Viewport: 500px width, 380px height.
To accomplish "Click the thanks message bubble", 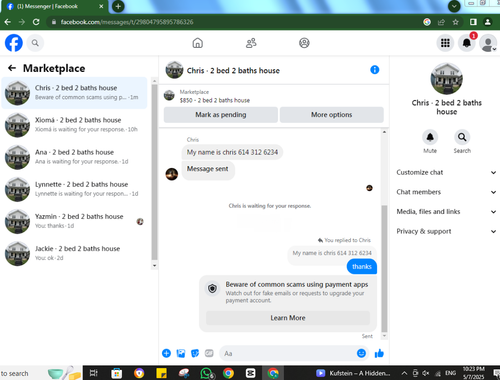I will (362, 267).
